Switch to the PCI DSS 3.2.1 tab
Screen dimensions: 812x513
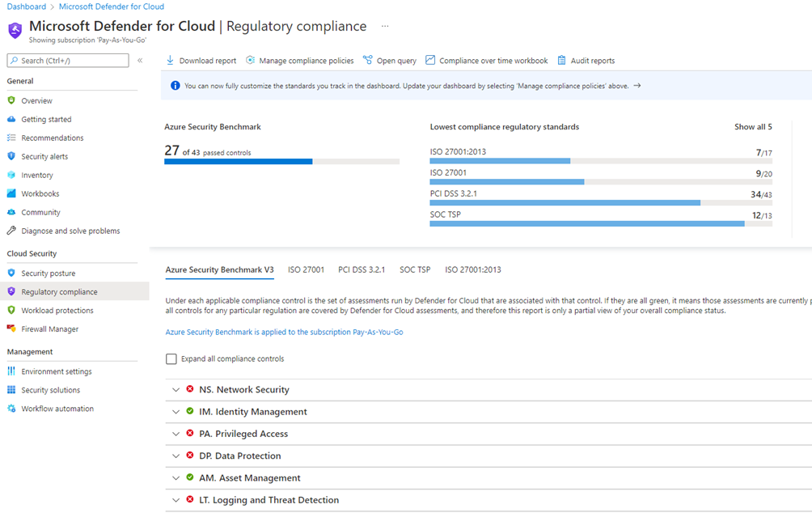(x=362, y=269)
